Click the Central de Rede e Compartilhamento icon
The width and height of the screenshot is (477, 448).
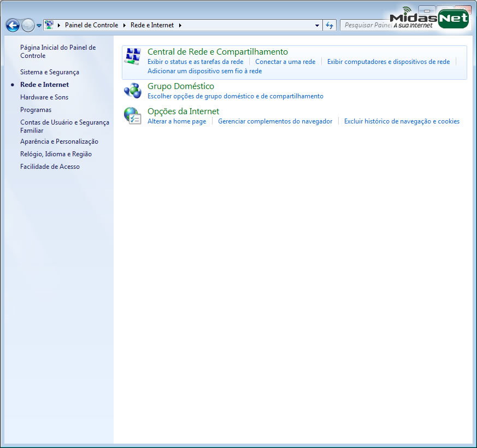pos(133,56)
